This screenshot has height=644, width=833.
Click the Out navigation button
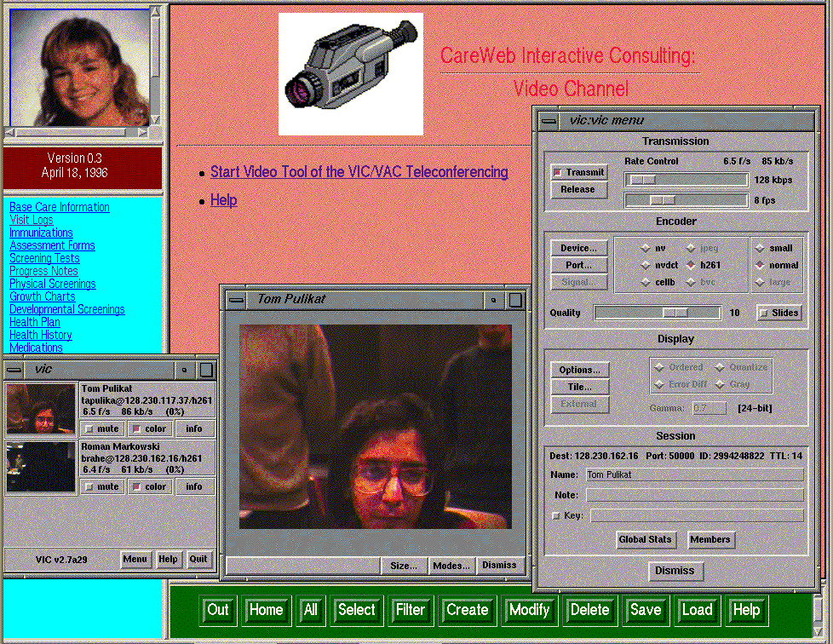point(218,609)
